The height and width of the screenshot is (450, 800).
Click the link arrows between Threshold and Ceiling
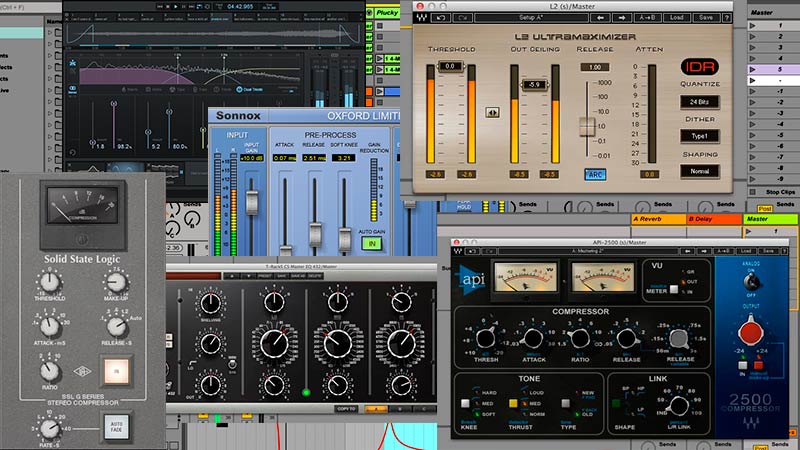492,112
